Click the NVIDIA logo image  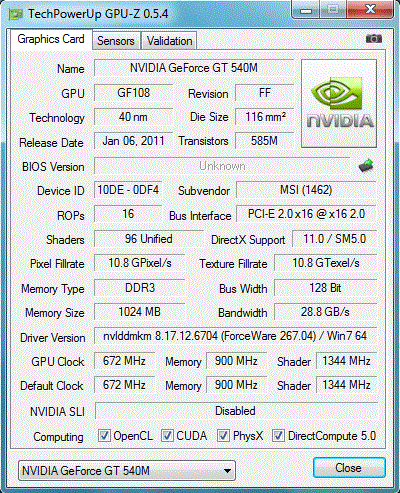pos(339,103)
